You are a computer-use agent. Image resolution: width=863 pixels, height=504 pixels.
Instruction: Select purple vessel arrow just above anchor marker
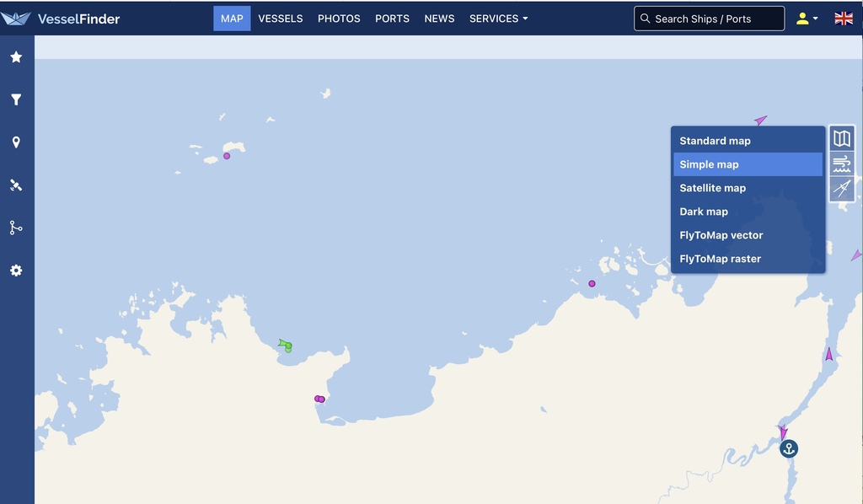click(783, 432)
